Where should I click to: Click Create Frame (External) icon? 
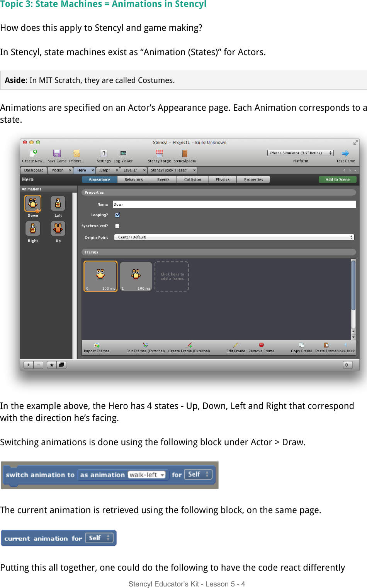(189, 345)
